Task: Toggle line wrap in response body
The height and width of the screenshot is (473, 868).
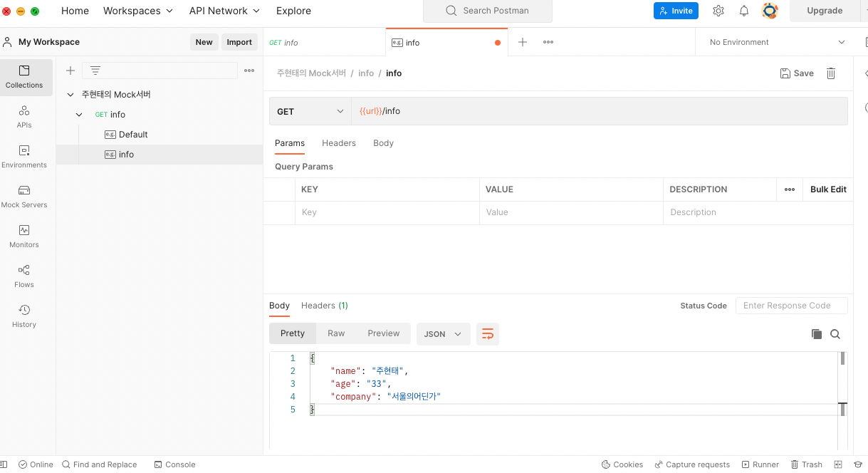Action: [x=488, y=333]
